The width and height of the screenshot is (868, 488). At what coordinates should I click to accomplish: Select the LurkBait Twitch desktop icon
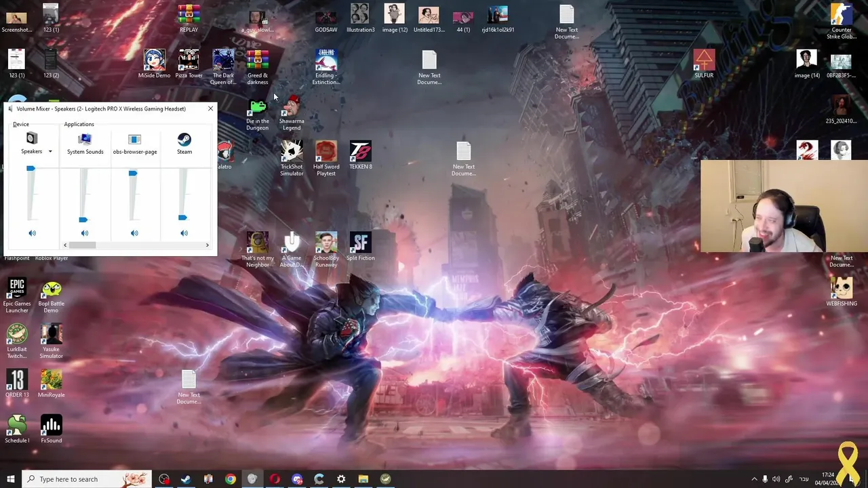coord(17,341)
